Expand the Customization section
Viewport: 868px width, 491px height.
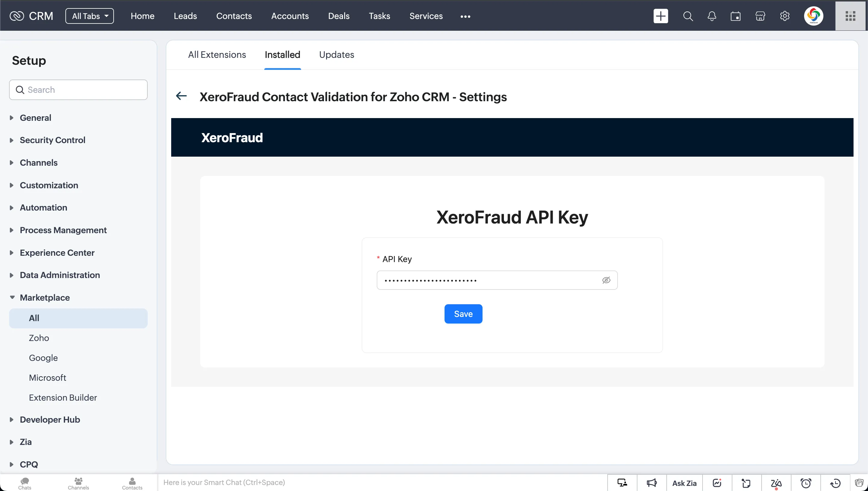(x=49, y=185)
